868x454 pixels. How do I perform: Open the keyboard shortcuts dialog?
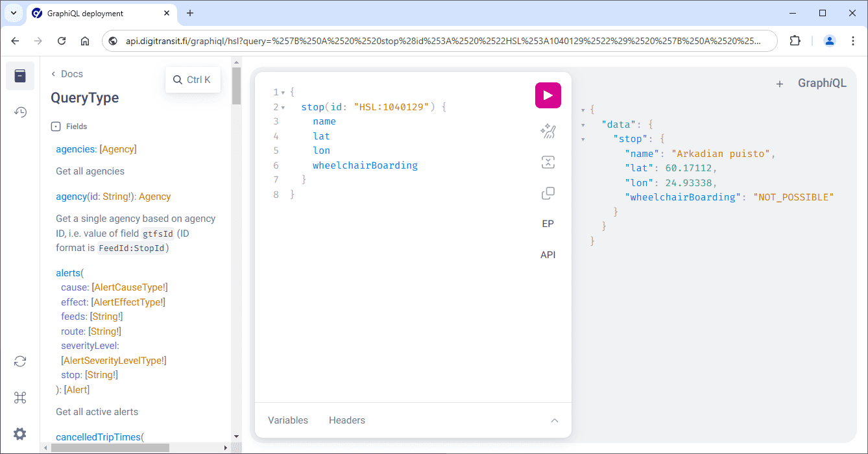(20, 398)
